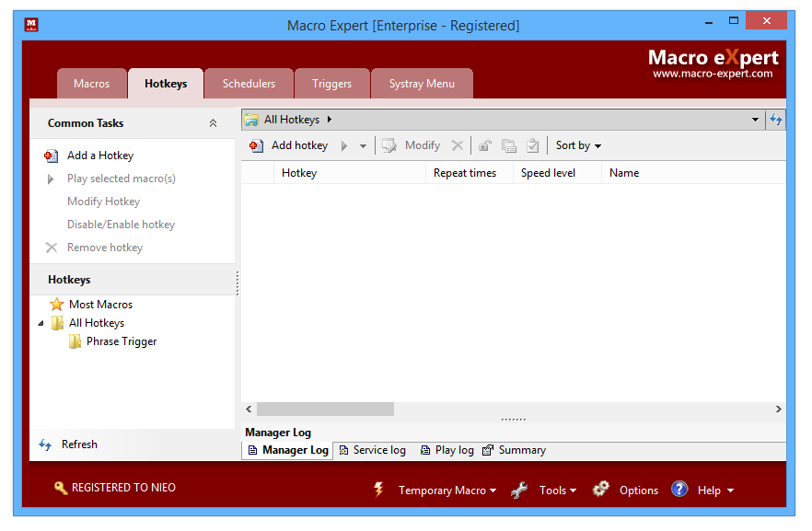Collapse the Common Tasks panel
This screenshot has width=812, height=531.
[x=213, y=123]
